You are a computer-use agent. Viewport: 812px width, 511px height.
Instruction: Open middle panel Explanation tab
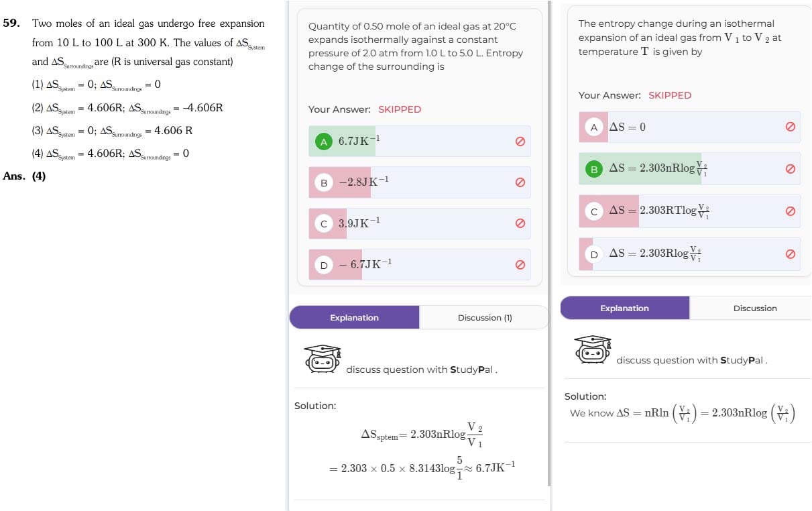coord(354,318)
